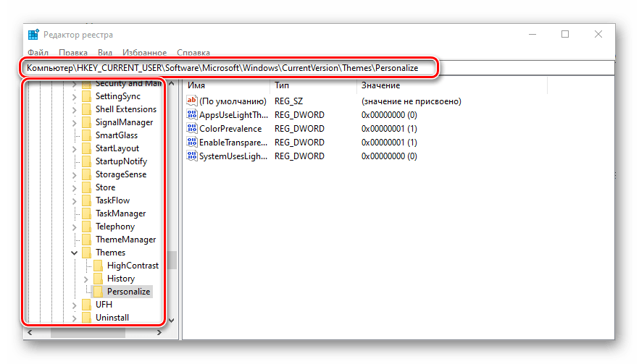Expand the Uninstall key arrow
The height and width of the screenshot is (364, 639).
pyautogui.click(x=75, y=318)
